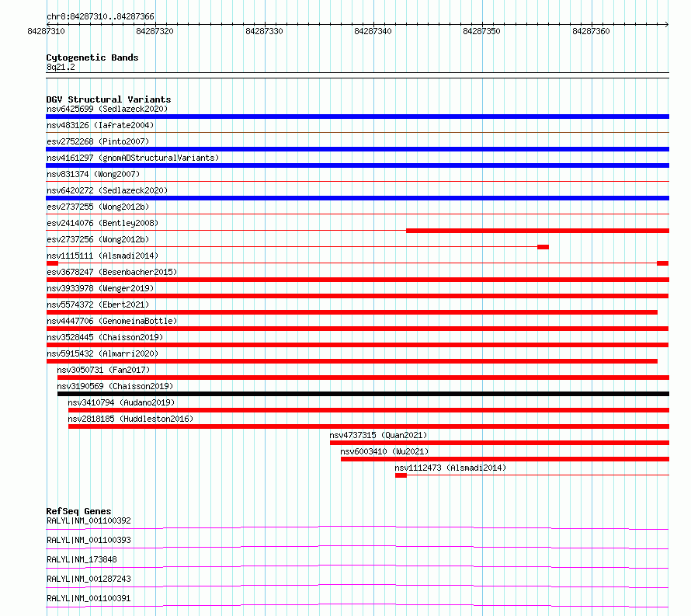Click nsv4447706 (GenomeinaBottle) label
The image size is (691, 616).
pos(112,321)
